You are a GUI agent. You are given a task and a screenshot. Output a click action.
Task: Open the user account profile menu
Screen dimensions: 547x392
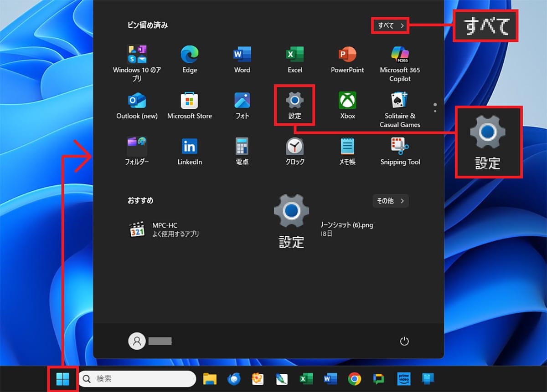point(150,341)
